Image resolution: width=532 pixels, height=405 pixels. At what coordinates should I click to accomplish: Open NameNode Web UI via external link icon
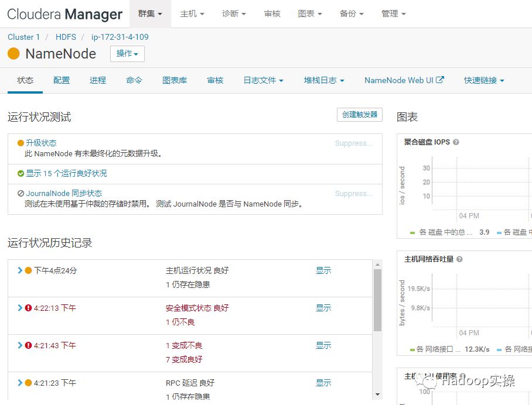coord(440,80)
